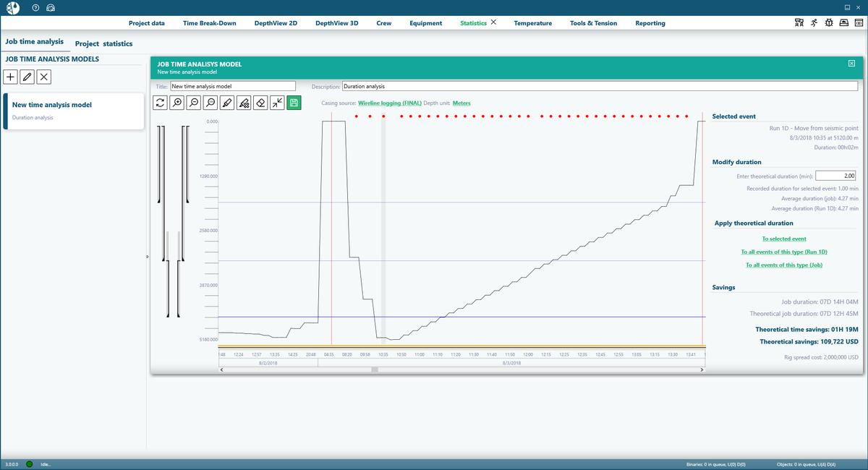Switch to DepthView 2D tab
This screenshot has height=470, width=868.
(x=276, y=23)
